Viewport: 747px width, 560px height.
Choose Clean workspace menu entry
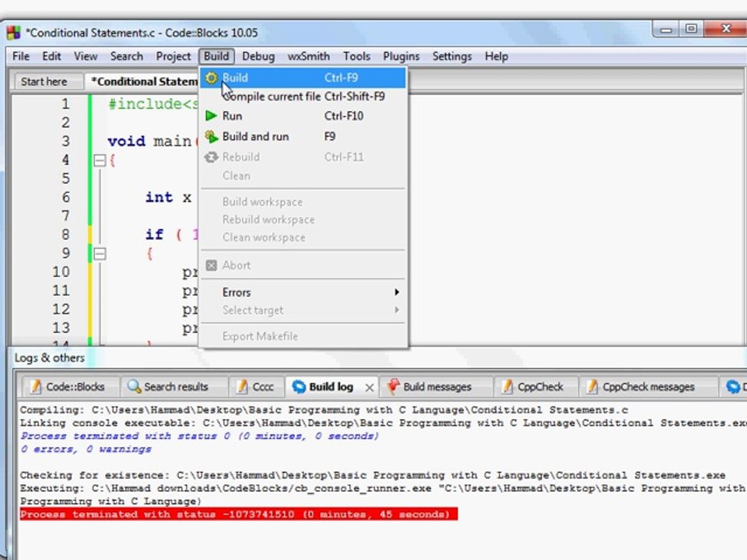(x=303, y=237)
